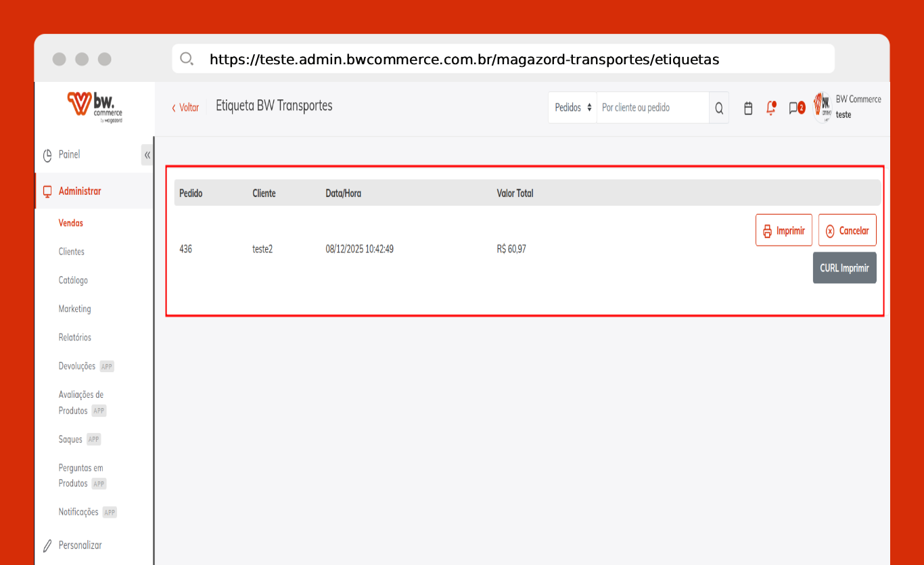Click the search magnifier icon in header
The image size is (924, 565).
[x=719, y=108]
